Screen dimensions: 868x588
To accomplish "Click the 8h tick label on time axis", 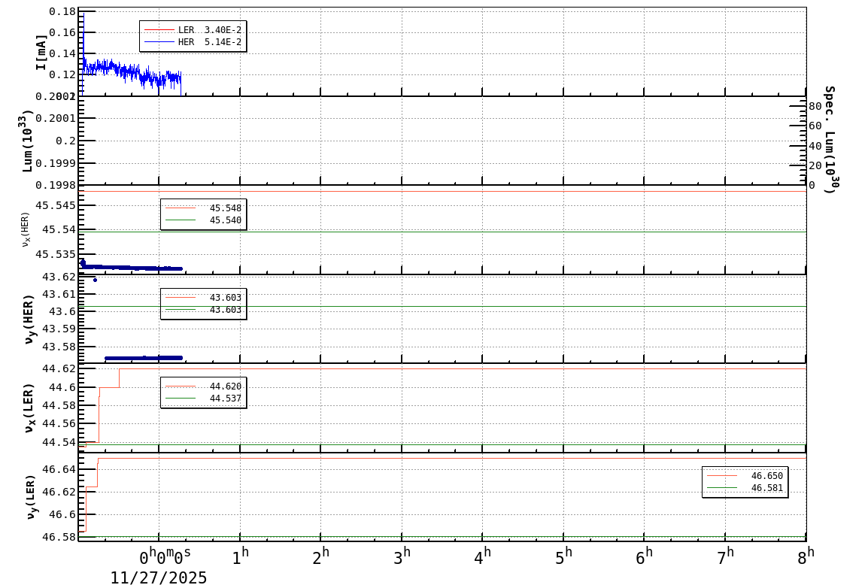I will coord(805,554).
